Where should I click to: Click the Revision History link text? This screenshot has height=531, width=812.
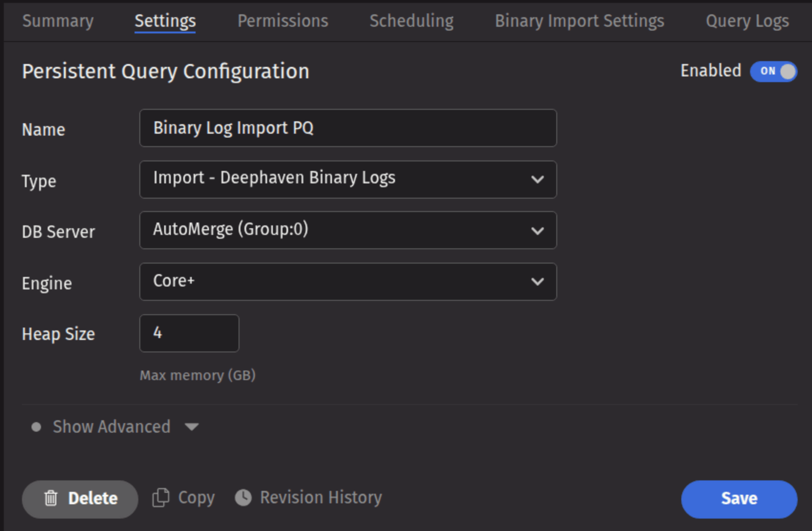[321, 498]
